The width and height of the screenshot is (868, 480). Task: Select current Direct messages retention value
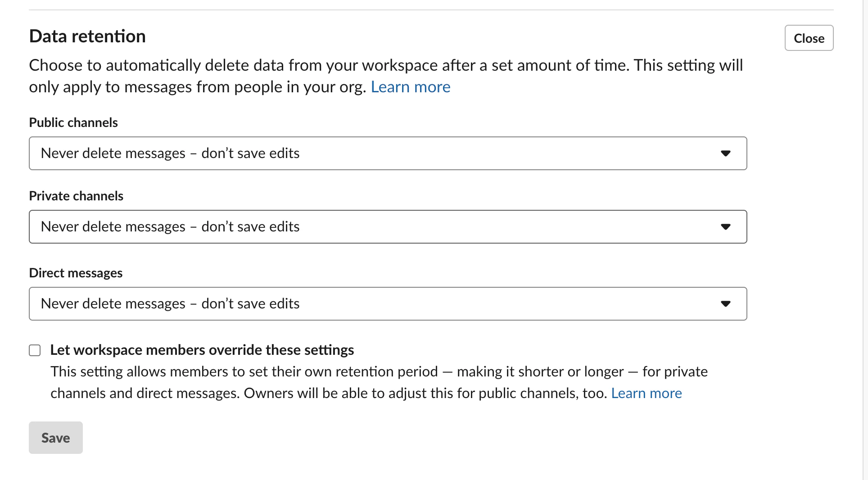click(170, 303)
